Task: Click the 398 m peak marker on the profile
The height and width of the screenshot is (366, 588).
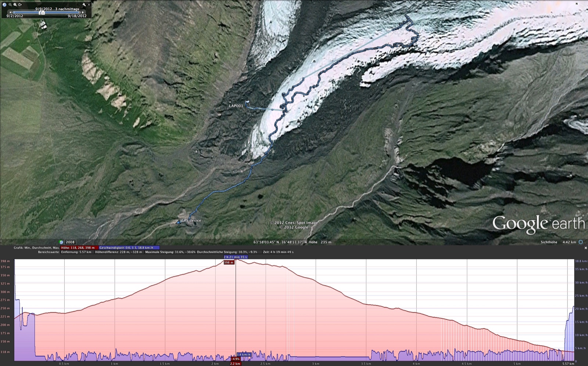Action: pos(230,263)
